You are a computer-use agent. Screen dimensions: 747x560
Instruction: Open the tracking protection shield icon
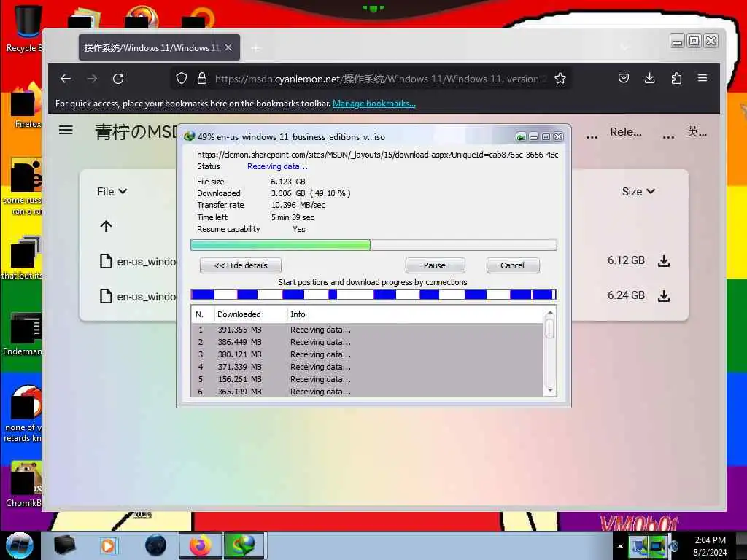(182, 78)
